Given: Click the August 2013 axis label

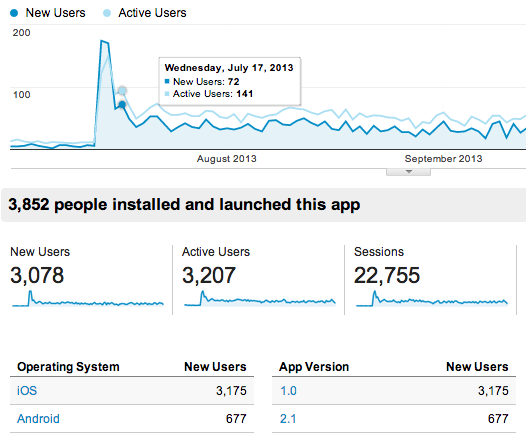Looking at the screenshot, I should pyautogui.click(x=227, y=159).
